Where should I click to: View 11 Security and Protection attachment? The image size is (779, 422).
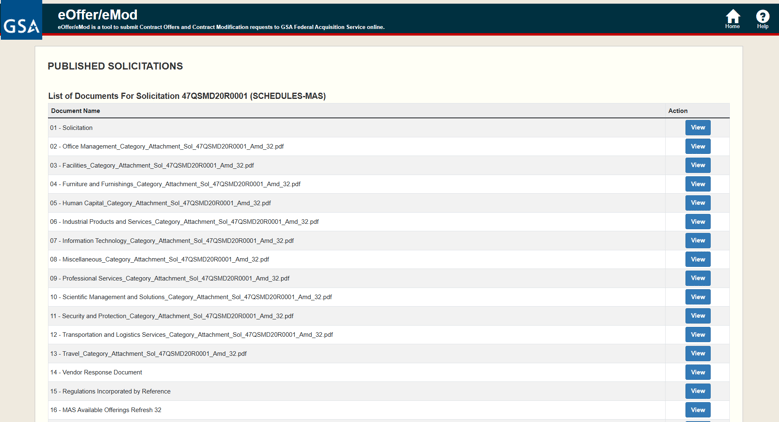pyautogui.click(x=698, y=316)
